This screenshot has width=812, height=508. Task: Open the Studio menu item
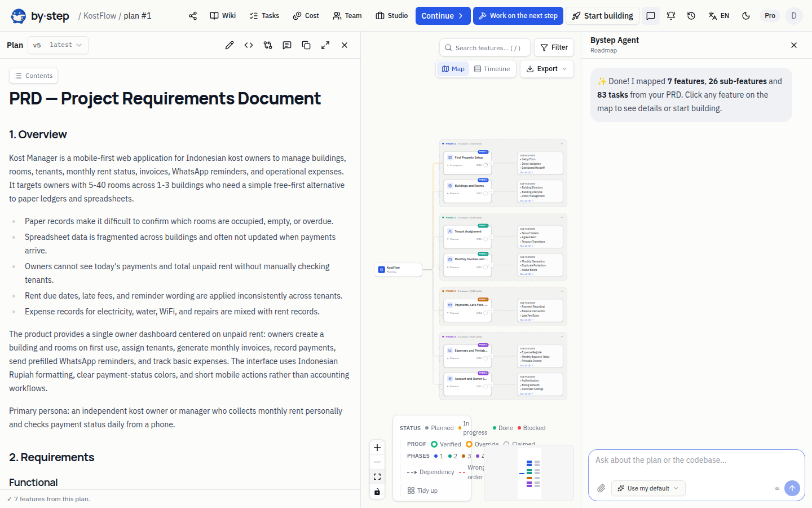click(x=392, y=16)
